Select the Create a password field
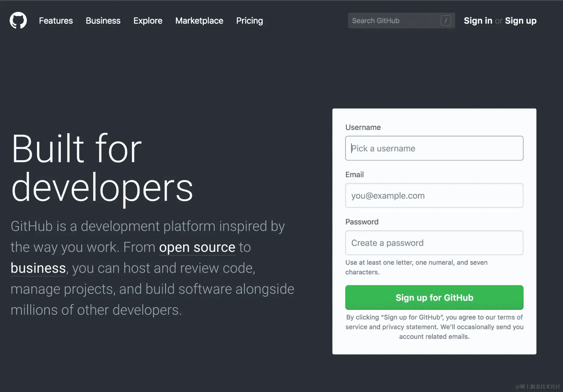This screenshot has width=563, height=392. pos(434,243)
